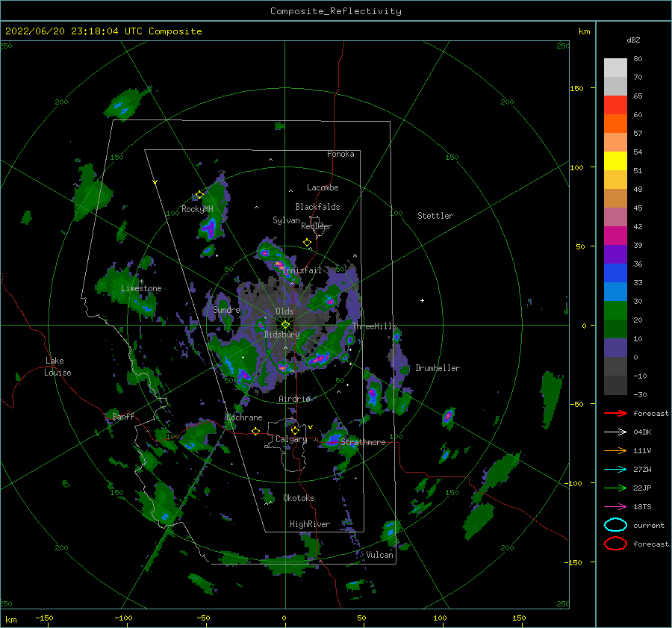Select the slate 10 dBZ color band
672x628 pixels.
[x=615, y=348]
